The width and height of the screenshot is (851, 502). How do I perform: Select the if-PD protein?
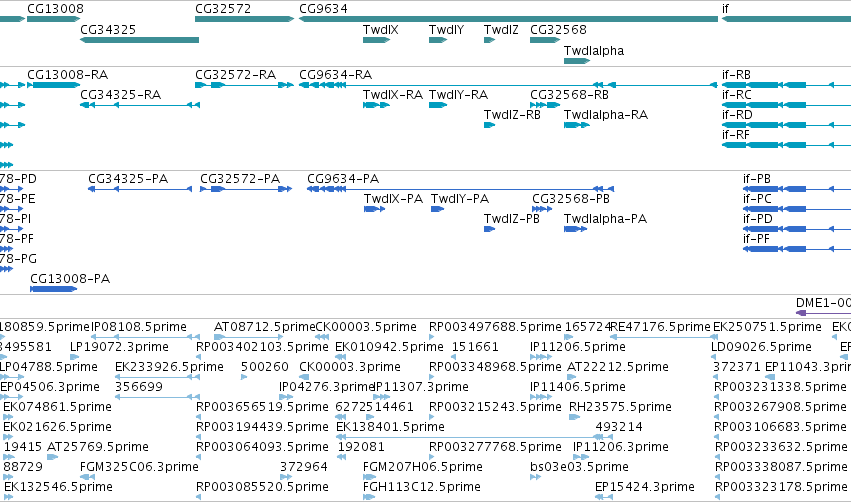pos(797,229)
